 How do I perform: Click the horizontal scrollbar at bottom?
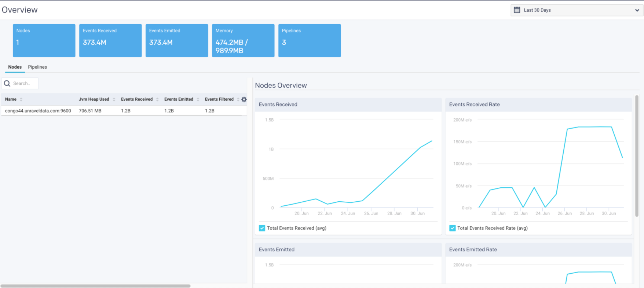pyautogui.click(x=95, y=286)
